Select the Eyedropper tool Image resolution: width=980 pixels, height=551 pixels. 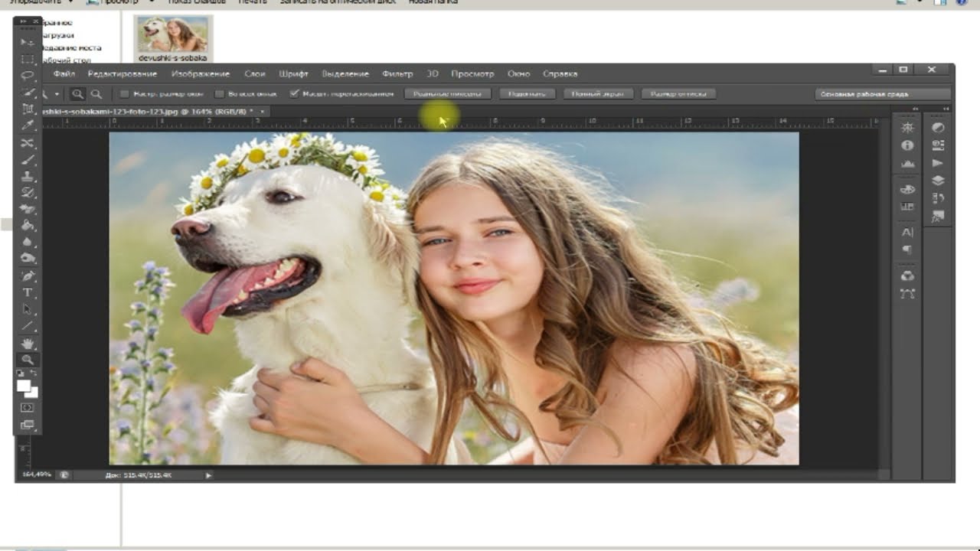pos(28,126)
